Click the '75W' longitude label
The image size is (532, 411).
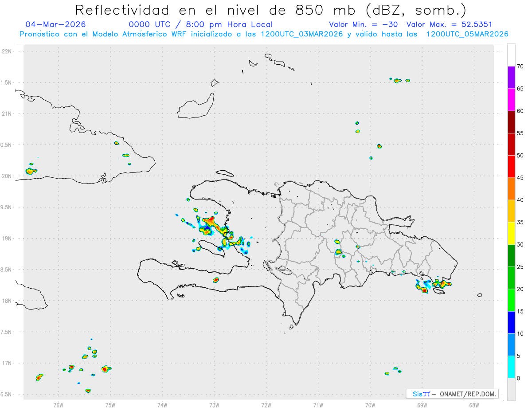pos(110,404)
